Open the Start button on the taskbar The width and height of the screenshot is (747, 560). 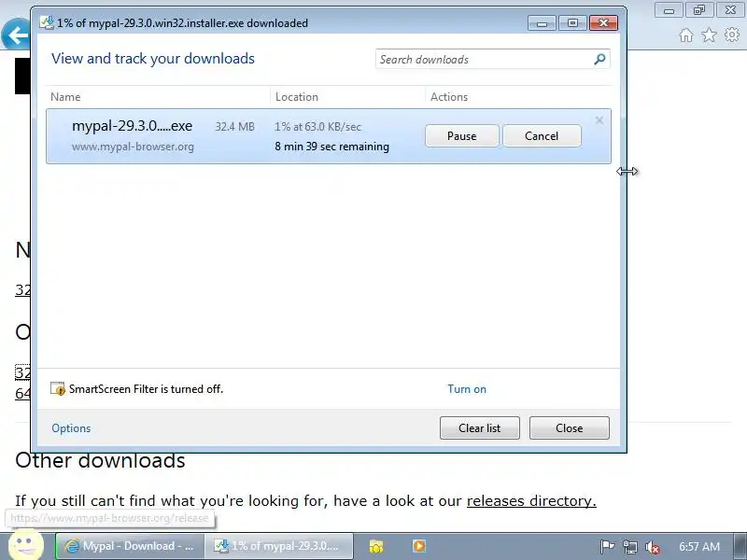click(25, 545)
